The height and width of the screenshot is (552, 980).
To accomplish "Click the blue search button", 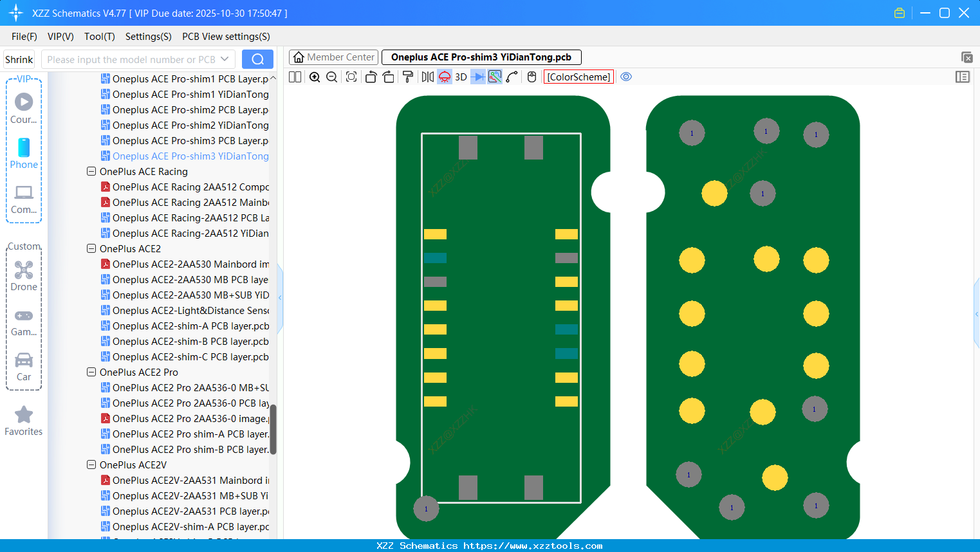I will click(257, 59).
